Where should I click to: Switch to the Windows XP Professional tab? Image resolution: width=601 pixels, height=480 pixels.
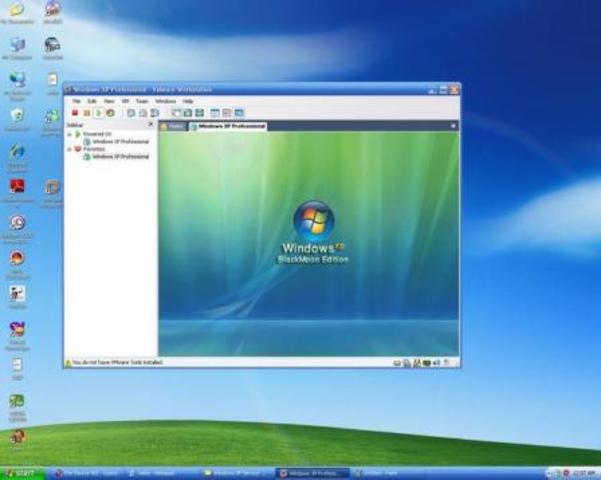[228, 126]
